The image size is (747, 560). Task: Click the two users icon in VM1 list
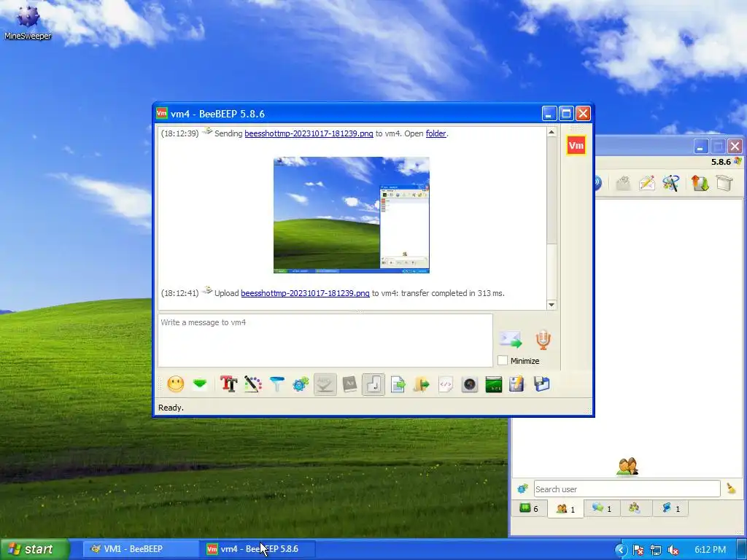click(627, 466)
